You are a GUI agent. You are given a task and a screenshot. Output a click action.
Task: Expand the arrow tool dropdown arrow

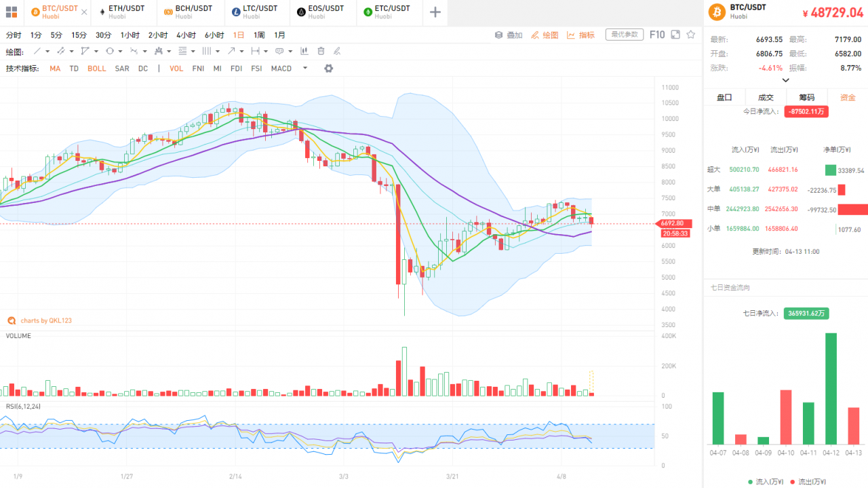click(x=242, y=52)
